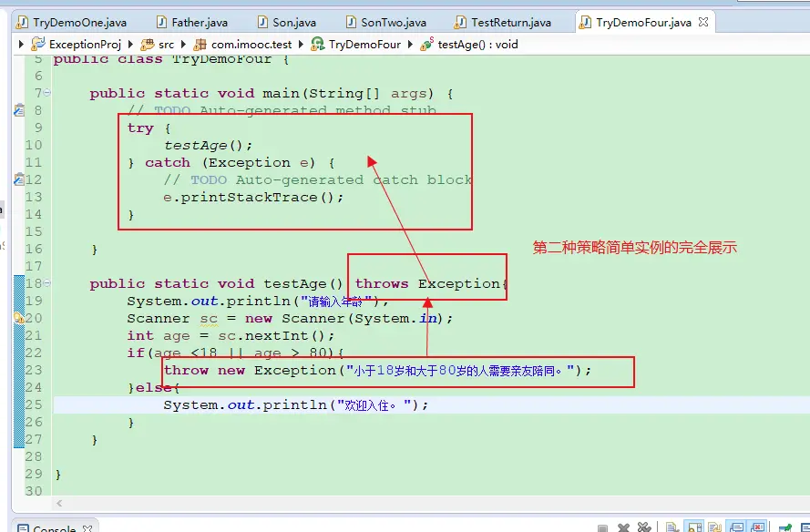
Task: Click the ExceptionProj project icon in breadcrumb
Action: click(38, 44)
